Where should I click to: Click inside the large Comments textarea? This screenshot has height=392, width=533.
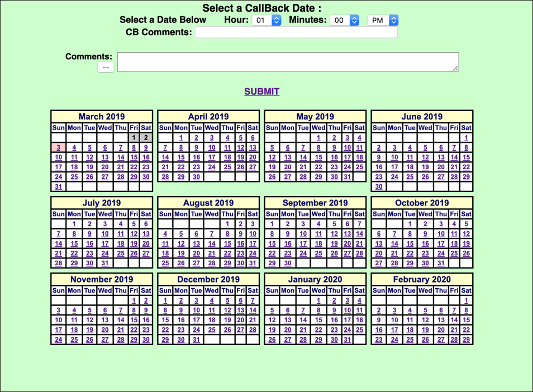pyautogui.click(x=288, y=62)
